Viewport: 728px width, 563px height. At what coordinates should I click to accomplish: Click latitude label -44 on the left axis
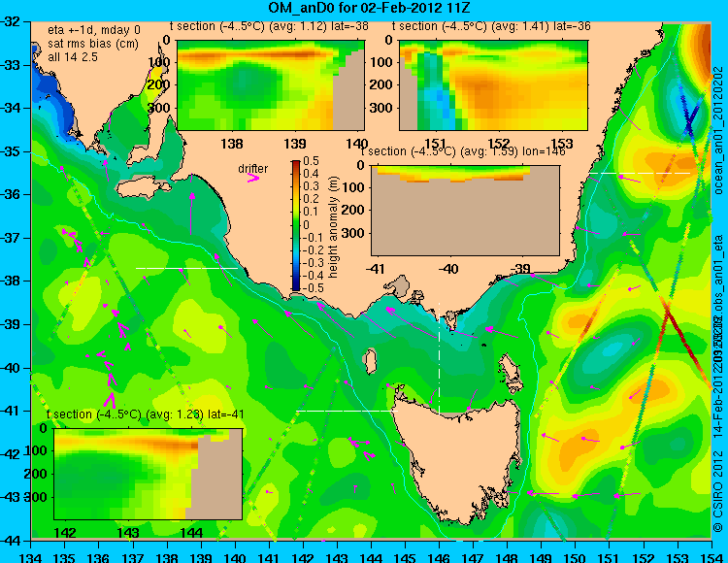click(11, 541)
